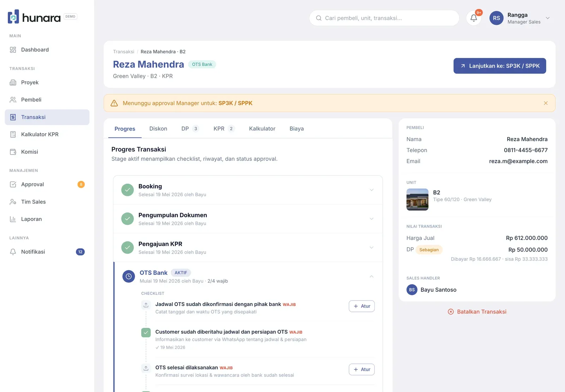Screen dimensions: 565x392
Task: Click Pengajuan KPR completed check icon
Action: (x=127, y=248)
